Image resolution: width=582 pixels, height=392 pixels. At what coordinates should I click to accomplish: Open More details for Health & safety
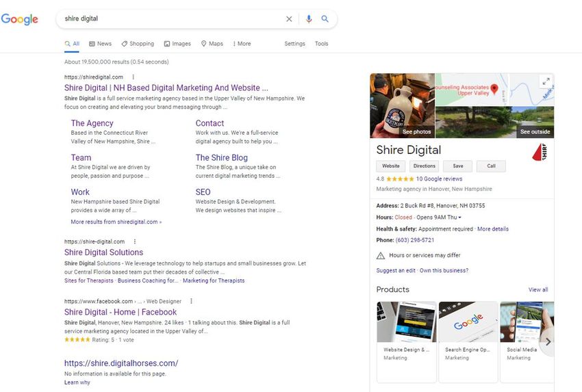coord(493,229)
